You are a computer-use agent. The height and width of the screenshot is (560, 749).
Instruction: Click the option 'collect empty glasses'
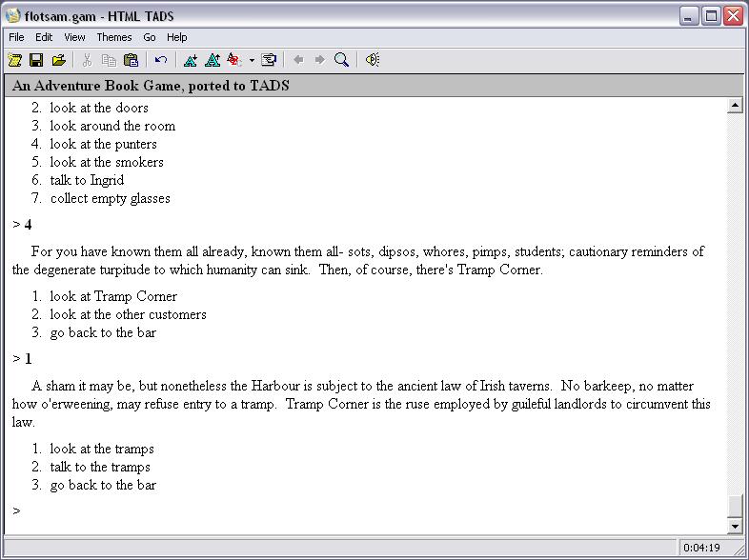coord(111,199)
